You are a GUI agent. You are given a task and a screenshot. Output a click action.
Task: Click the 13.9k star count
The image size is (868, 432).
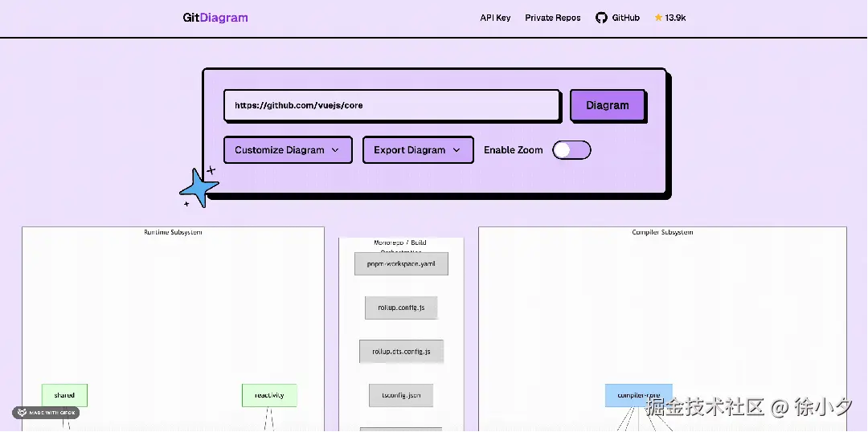(675, 18)
